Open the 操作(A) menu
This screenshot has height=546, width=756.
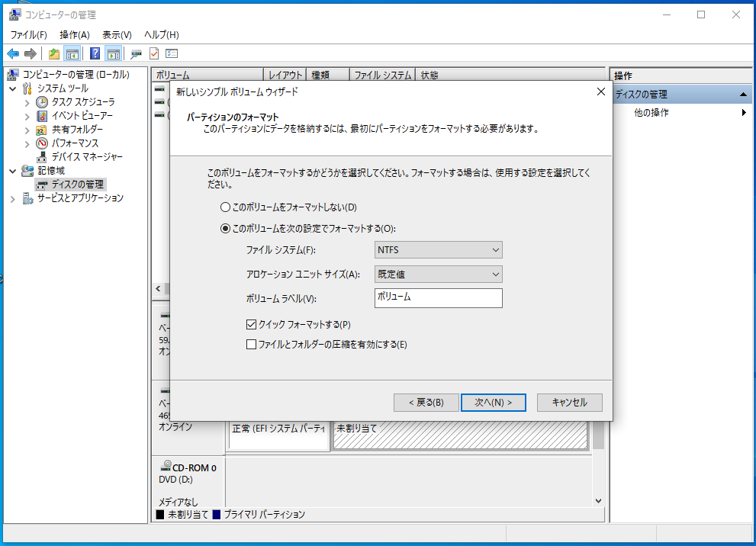[x=74, y=34]
